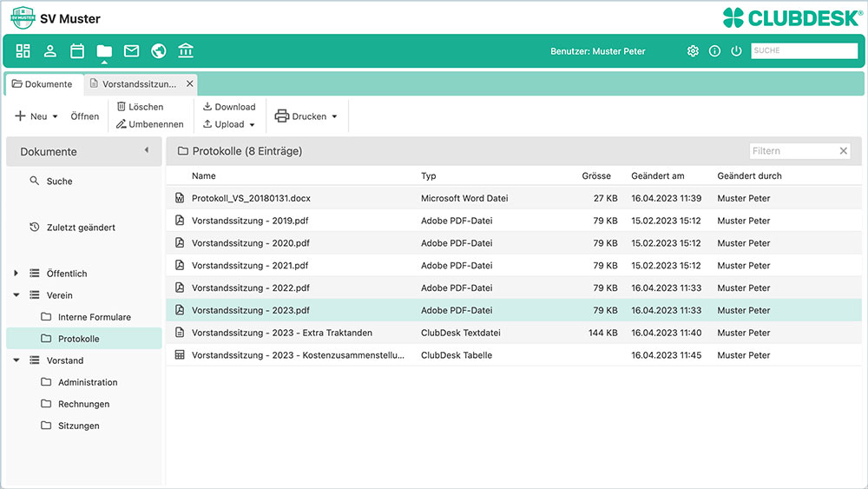The height and width of the screenshot is (489, 868).
Task: Open the calendar module icon
Action: coord(77,51)
